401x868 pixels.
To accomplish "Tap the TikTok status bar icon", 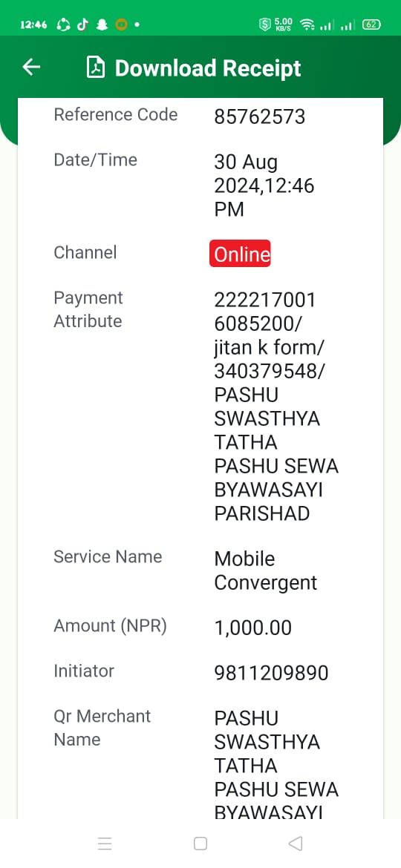I will click(82, 24).
